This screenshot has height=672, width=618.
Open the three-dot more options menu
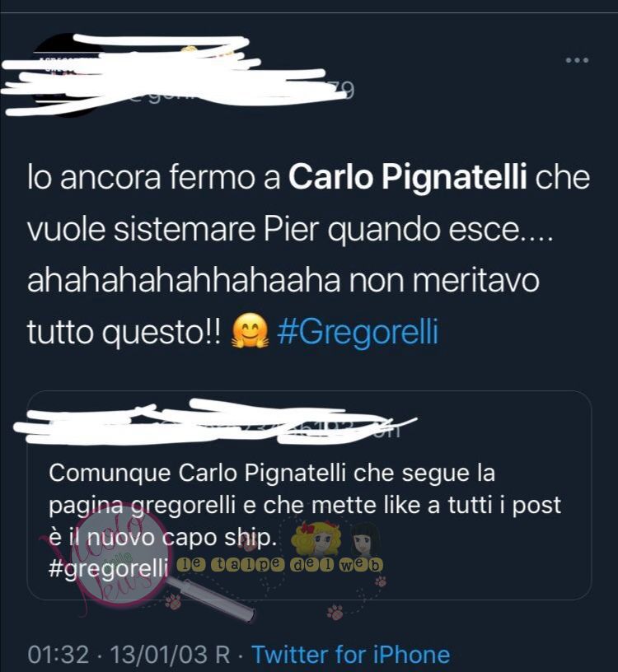coord(577,60)
